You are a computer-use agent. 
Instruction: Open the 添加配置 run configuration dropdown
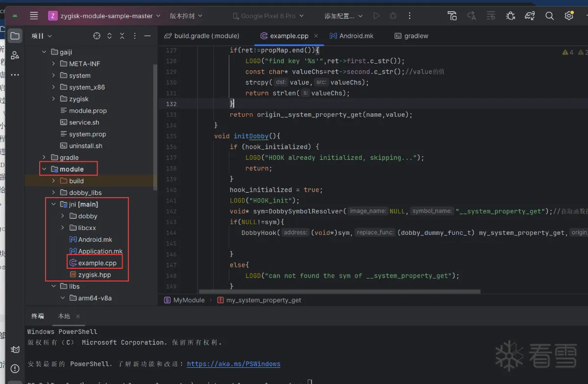[343, 16]
